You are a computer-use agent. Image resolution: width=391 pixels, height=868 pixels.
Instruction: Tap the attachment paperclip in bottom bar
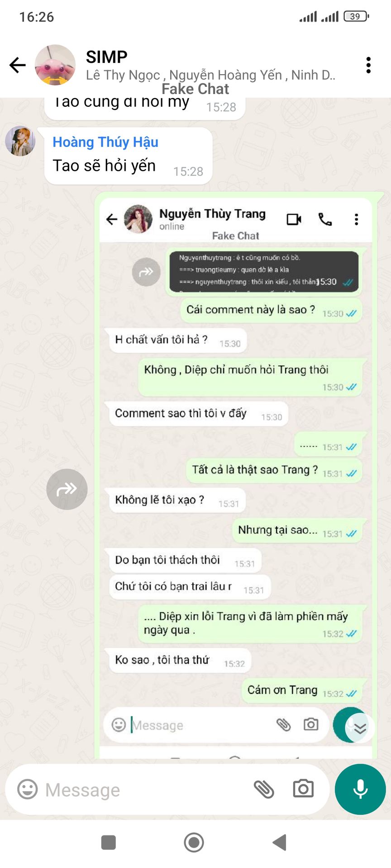pyautogui.click(x=264, y=789)
